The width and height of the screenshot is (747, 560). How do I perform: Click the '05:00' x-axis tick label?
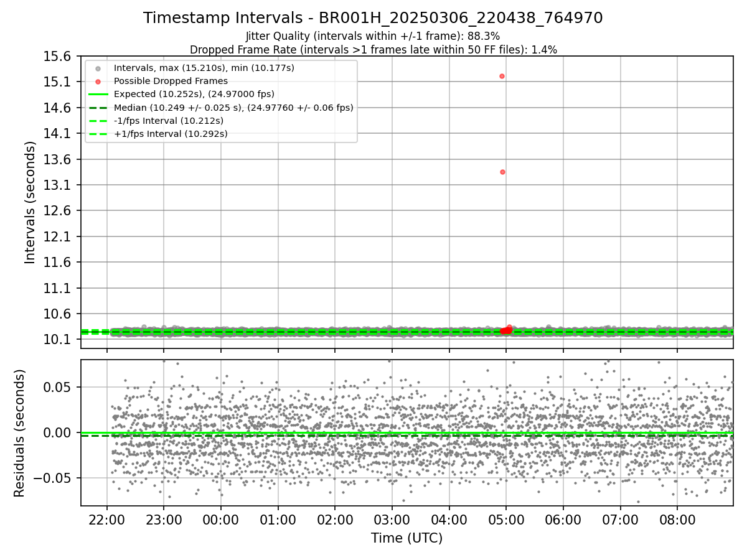coord(506,520)
